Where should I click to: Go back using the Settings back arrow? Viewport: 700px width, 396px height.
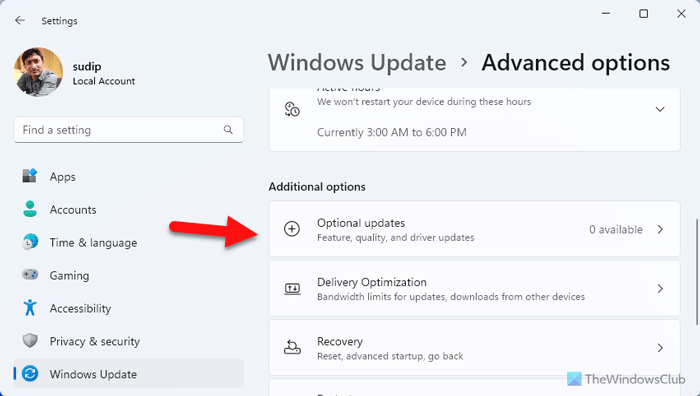point(20,21)
